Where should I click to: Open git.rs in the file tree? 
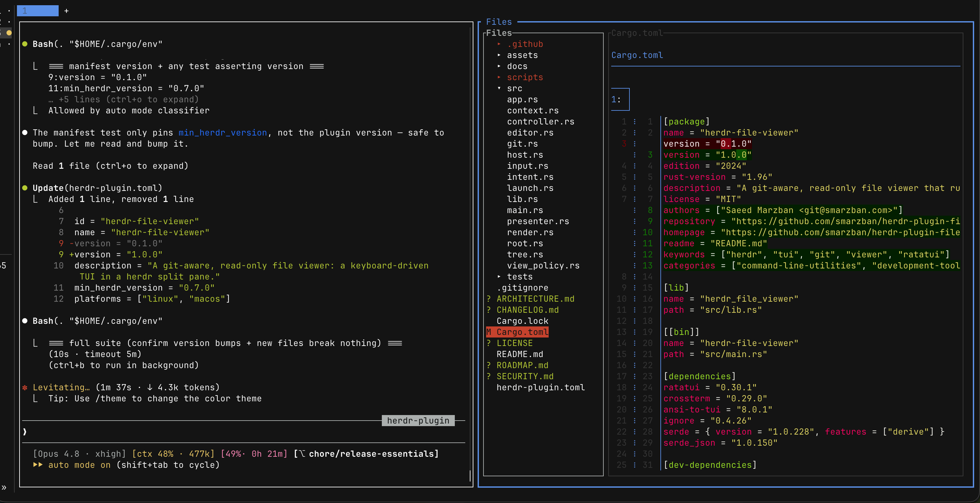pos(522,144)
